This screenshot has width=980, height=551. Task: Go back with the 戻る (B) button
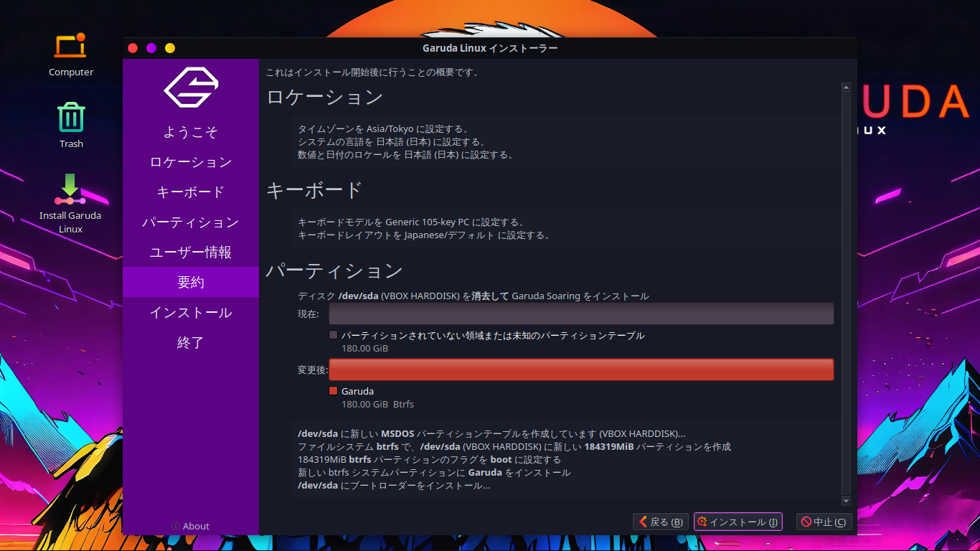[x=661, y=522]
